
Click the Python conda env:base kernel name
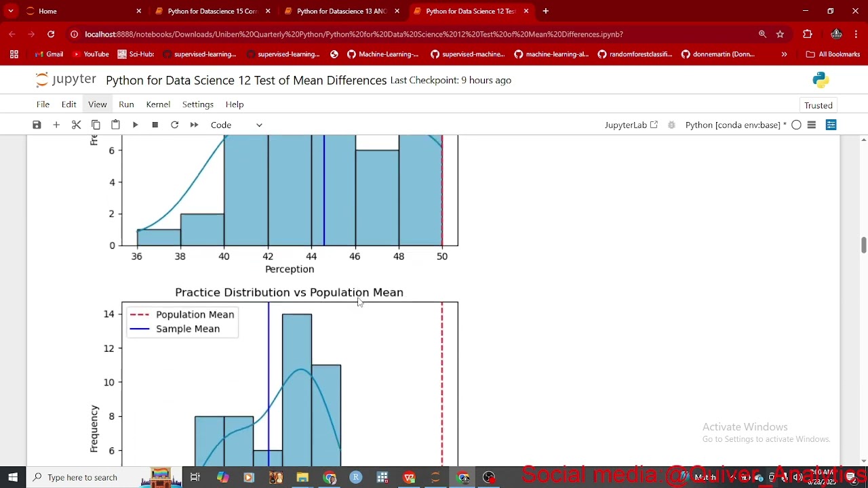point(736,125)
